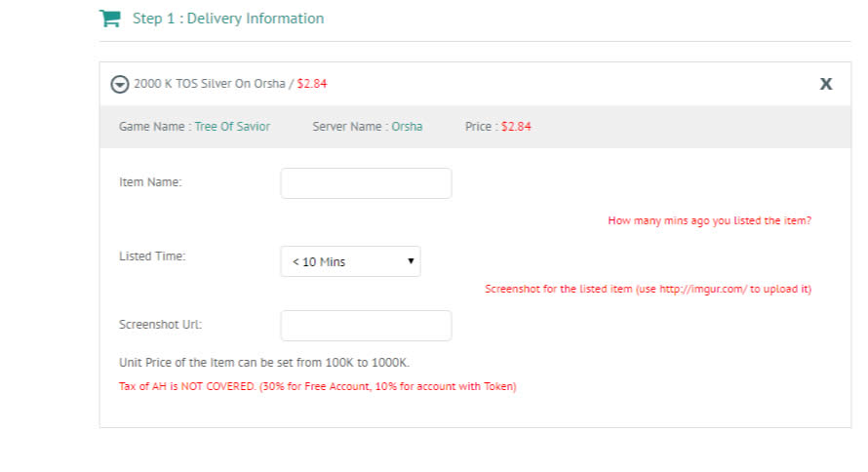Screen dimensions: 868x472
Task: Click the Item Name label
Action: [150, 182]
